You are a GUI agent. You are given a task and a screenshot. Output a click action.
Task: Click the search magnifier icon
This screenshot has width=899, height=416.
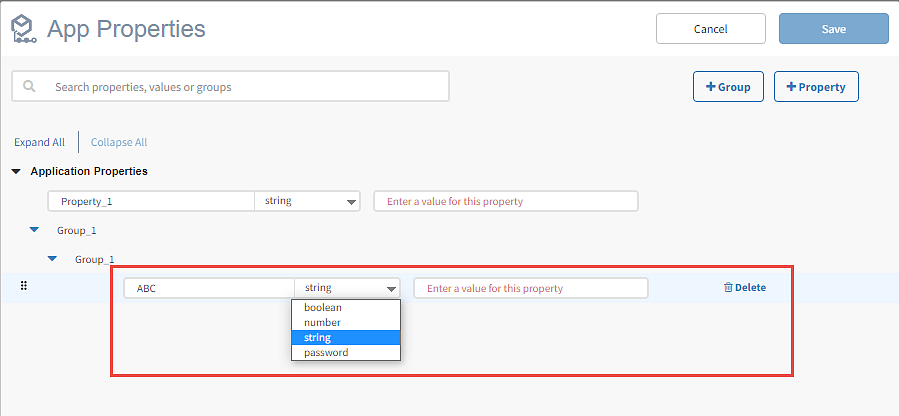coord(29,87)
